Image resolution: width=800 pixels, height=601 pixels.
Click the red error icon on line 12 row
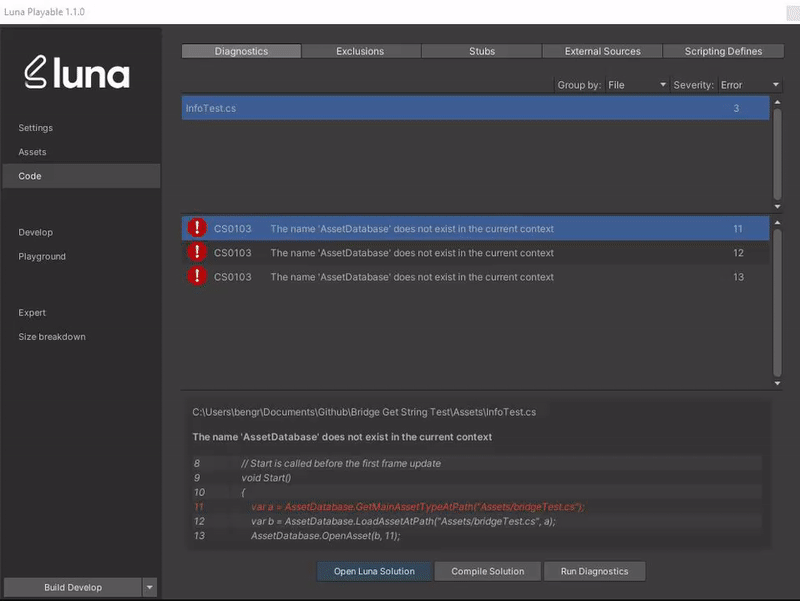(x=197, y=252)
